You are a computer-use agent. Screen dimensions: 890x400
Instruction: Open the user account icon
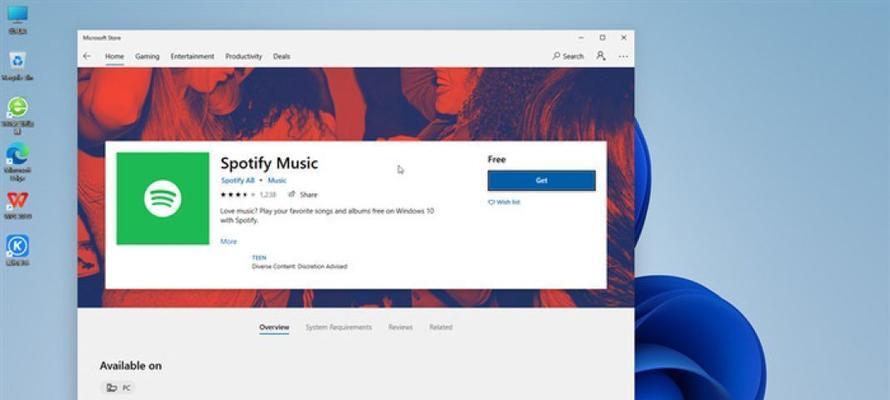[601, 56]
